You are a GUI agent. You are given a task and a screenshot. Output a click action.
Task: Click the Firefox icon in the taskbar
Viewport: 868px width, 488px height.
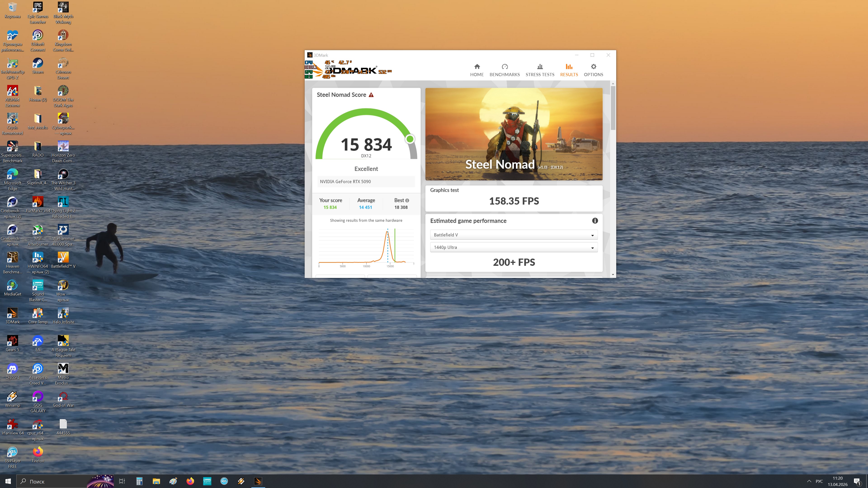(x=190, y=481)
